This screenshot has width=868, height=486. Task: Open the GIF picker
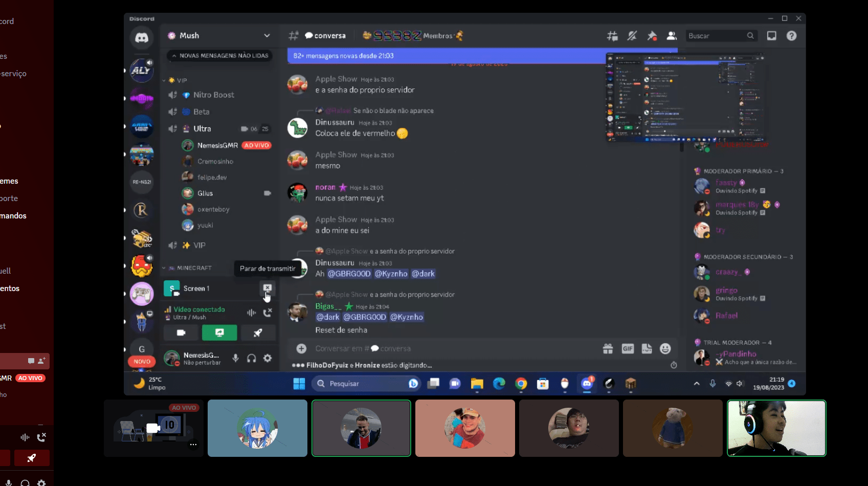628,348
